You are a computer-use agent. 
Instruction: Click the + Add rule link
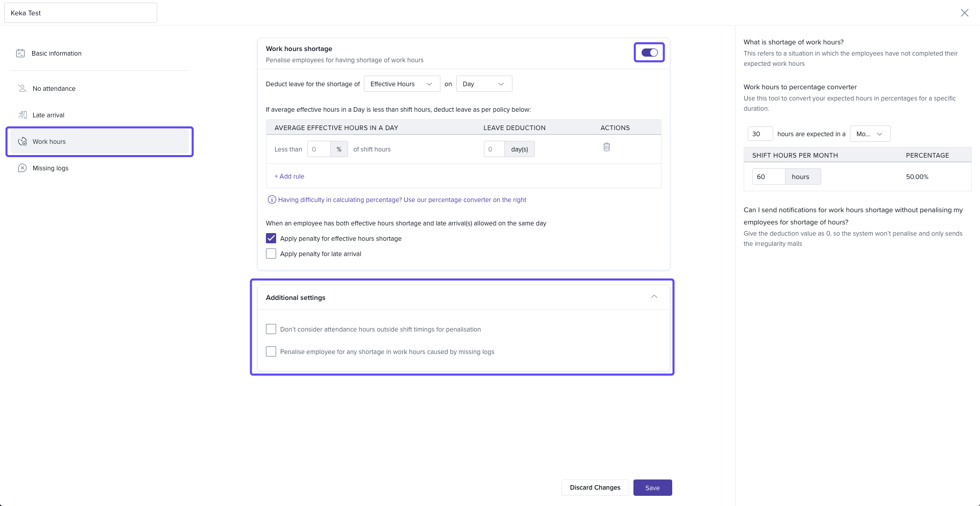pyautogui.click(x=289, y=176)
